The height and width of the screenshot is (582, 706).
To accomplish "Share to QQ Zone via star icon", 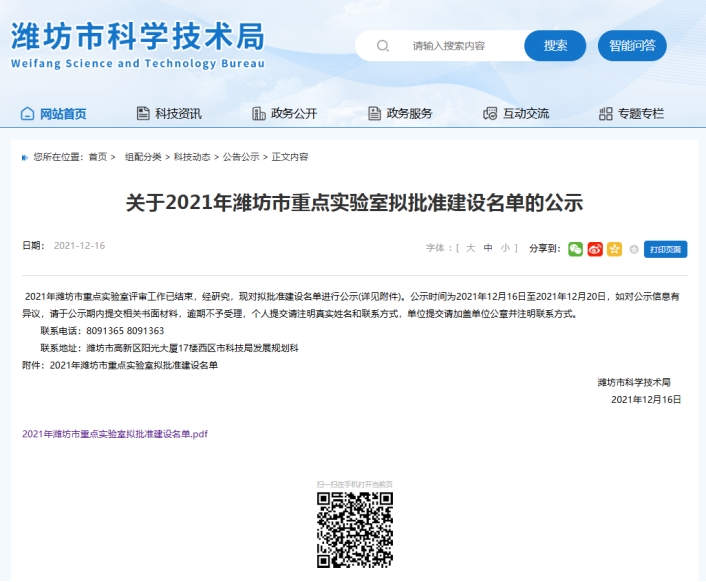I will (x=614, y=249).
